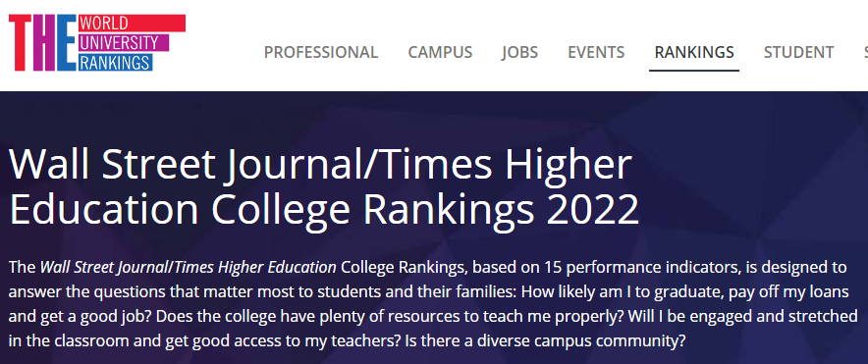Click the italic 'Wall Street Journal/Times Higher Education' text
868x364 pixels.
pyautogui.click(x=188, y=268)
